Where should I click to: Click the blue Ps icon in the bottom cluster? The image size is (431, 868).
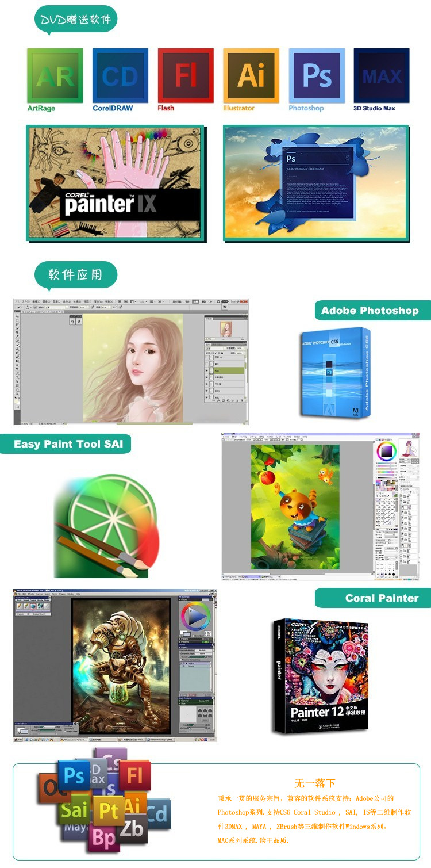tap(74, 777)
